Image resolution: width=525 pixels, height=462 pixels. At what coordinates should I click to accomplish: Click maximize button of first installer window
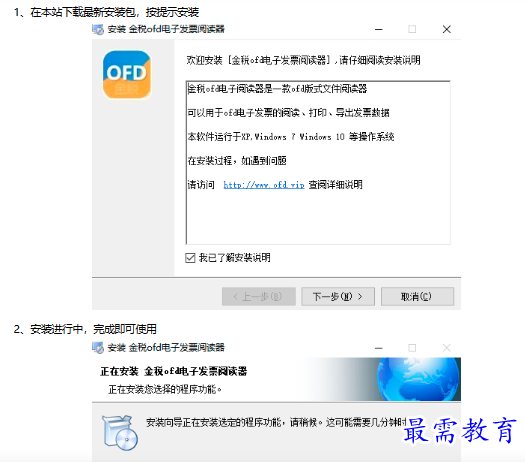tap(412, 29)
